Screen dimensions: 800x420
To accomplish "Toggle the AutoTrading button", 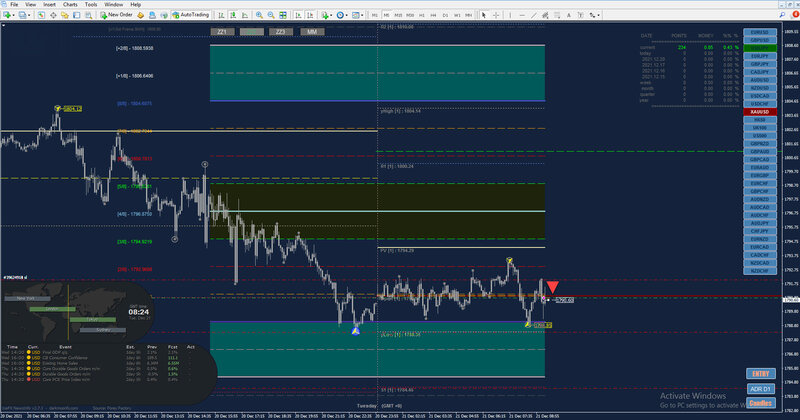I will (190, 15).
